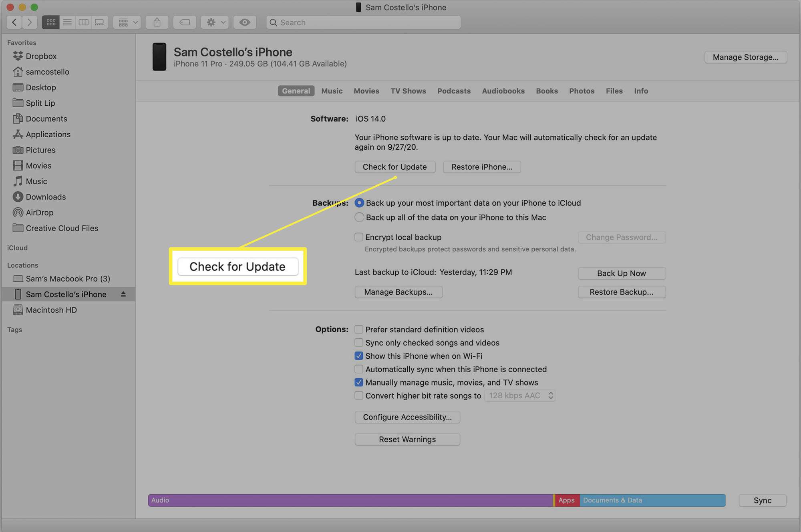
Task: Enable Automatically sync when iPhone is connected
Action: click(x=359, y=369)
